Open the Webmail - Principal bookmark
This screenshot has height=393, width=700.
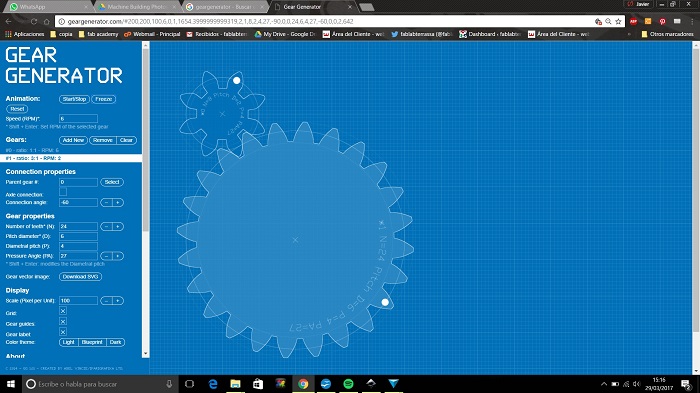point(152,34)
